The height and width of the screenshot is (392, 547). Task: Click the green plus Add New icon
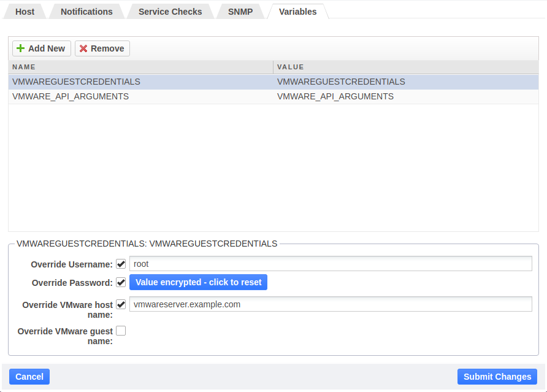click(20, 48)
